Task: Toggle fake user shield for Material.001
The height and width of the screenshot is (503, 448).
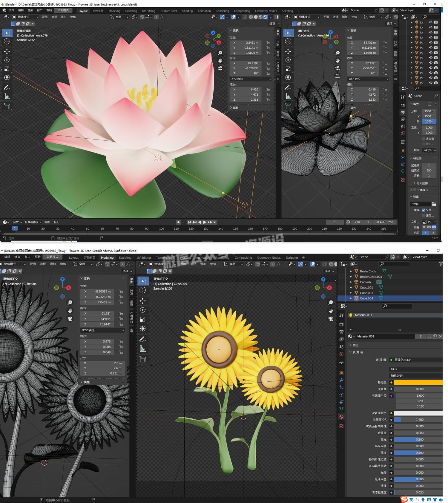Action: pyautogui.click(x=429, y=336)
